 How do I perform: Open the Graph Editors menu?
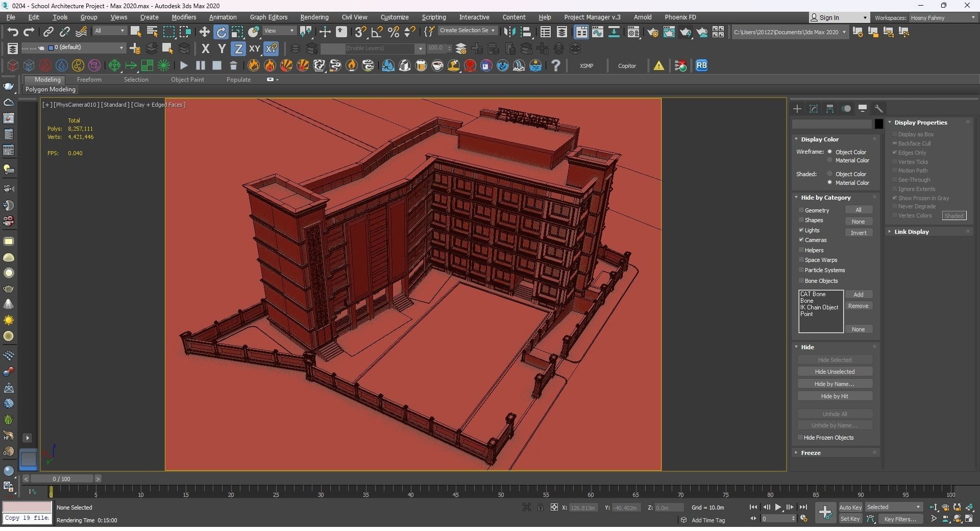click(x=268, y=17)
